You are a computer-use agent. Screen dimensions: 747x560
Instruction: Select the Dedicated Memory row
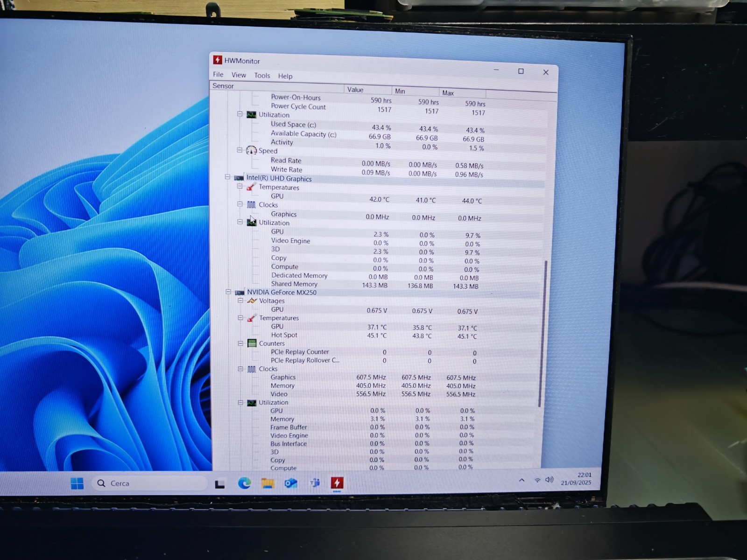[x=375, y=276]
